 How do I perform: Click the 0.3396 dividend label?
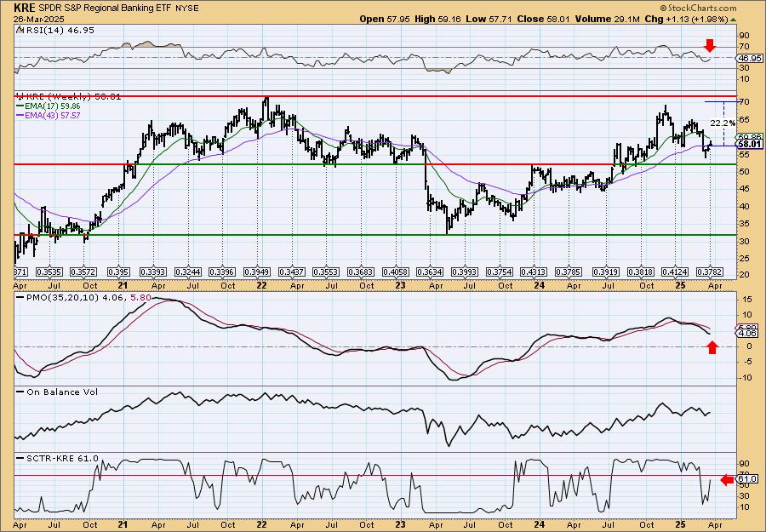[x=222, y=272]
